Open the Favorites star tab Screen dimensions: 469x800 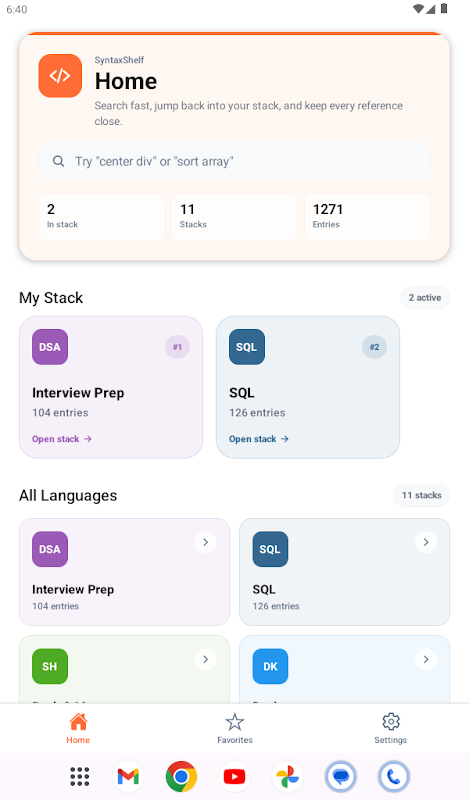point(235,729)
